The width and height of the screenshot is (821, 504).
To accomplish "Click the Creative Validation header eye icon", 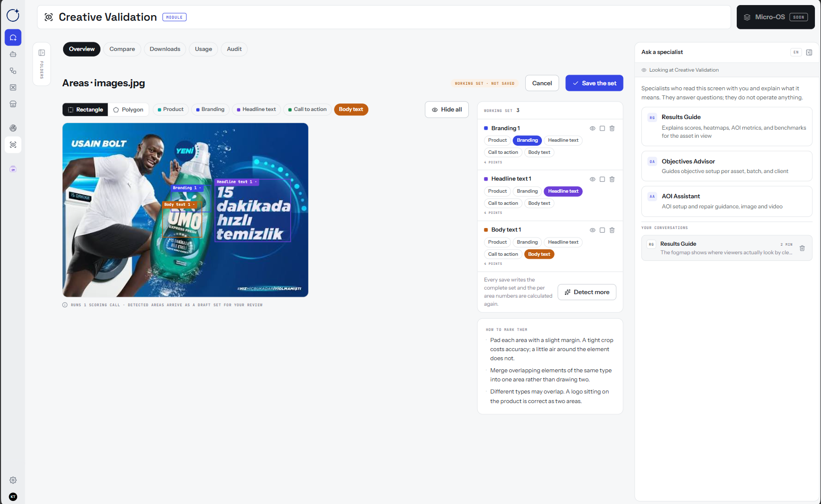I will (49, 17).
